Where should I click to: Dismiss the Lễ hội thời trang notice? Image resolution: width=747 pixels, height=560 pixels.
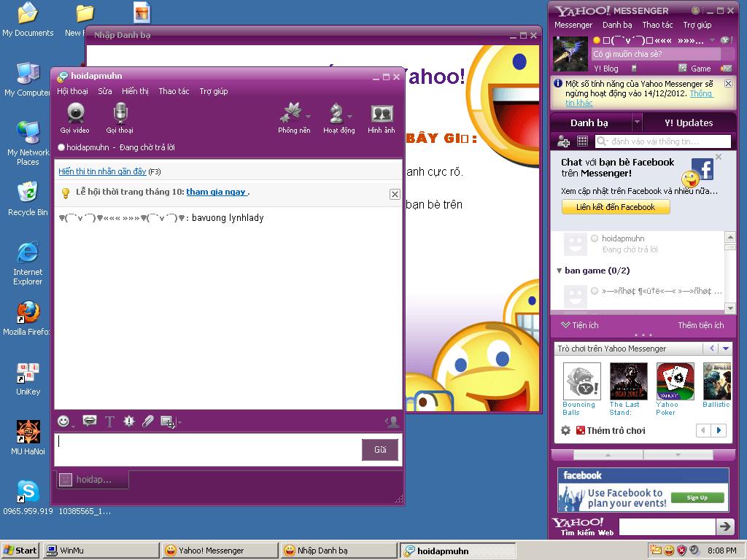(x=395, y=194)
